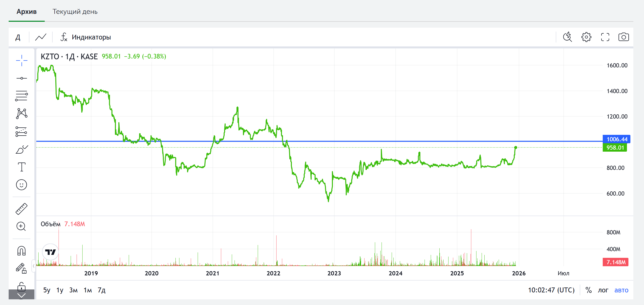Set the range to 5y
The height and width of the screenshot is (305, 644).
pos(47,290)
